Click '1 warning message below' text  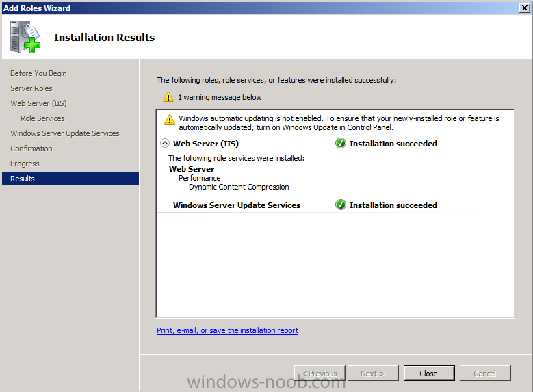point(220,97)
